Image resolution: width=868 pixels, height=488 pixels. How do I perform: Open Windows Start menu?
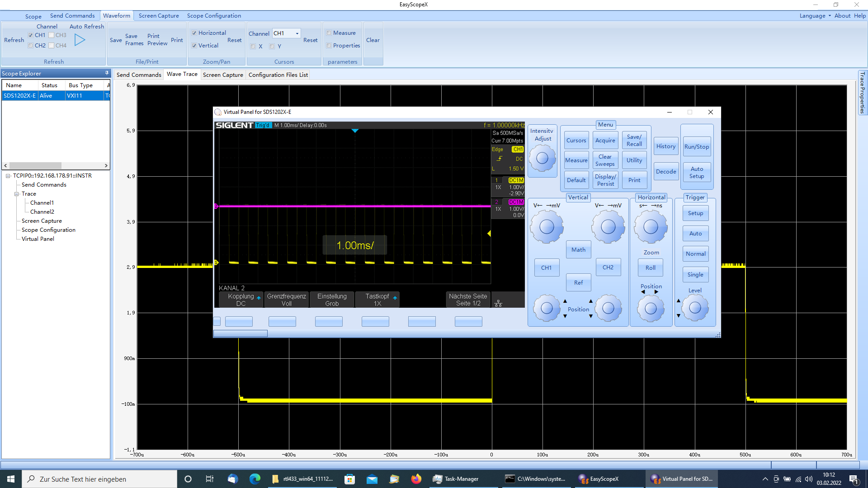pos(11,479)
